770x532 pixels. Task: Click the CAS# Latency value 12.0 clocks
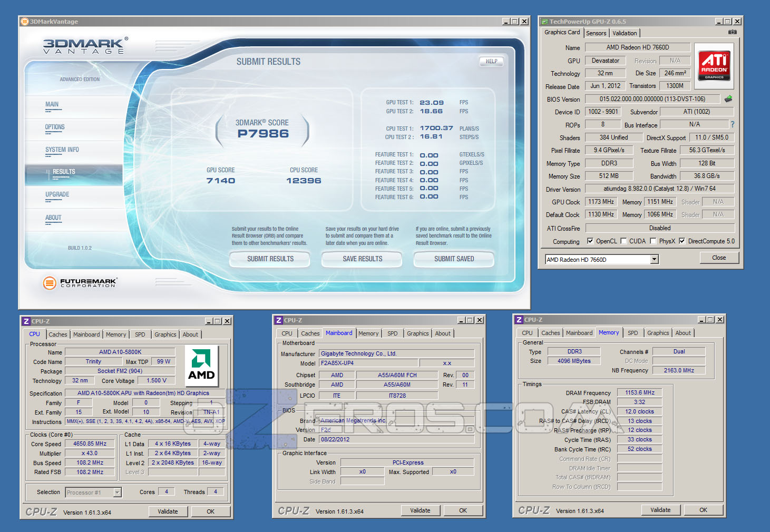(x=640, y=411)
